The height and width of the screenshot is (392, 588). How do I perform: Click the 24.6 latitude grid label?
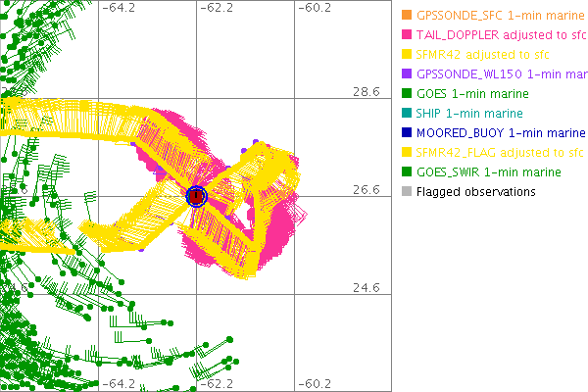tap(367, 287)
